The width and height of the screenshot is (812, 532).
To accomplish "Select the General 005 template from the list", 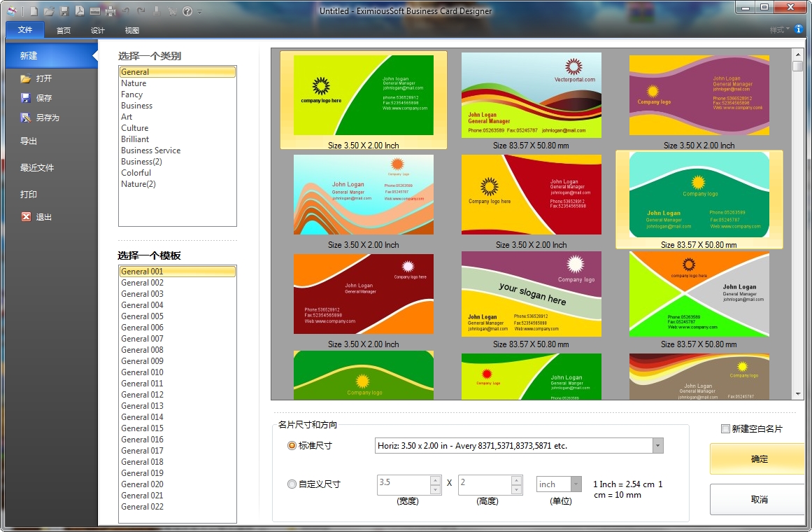I will 143,316.
